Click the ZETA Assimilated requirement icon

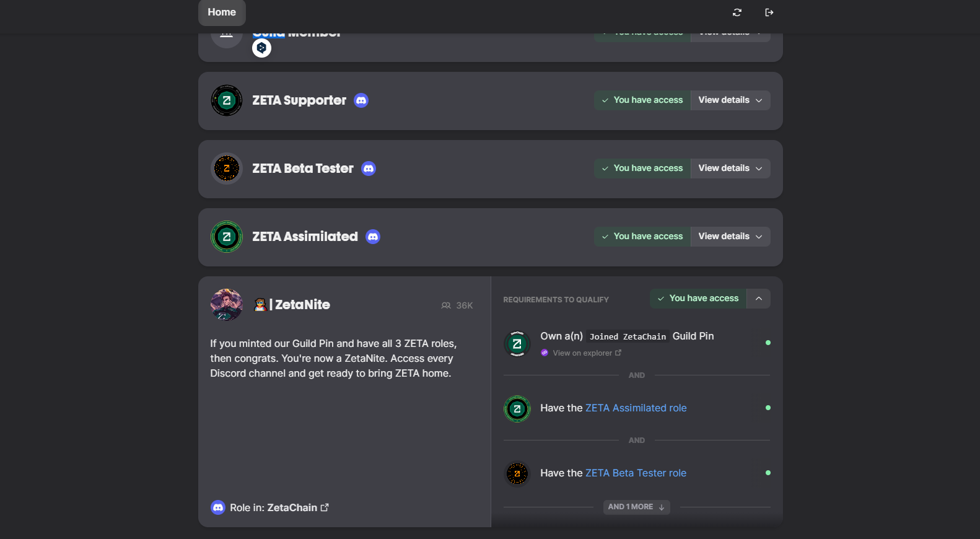tap(517, 409)
